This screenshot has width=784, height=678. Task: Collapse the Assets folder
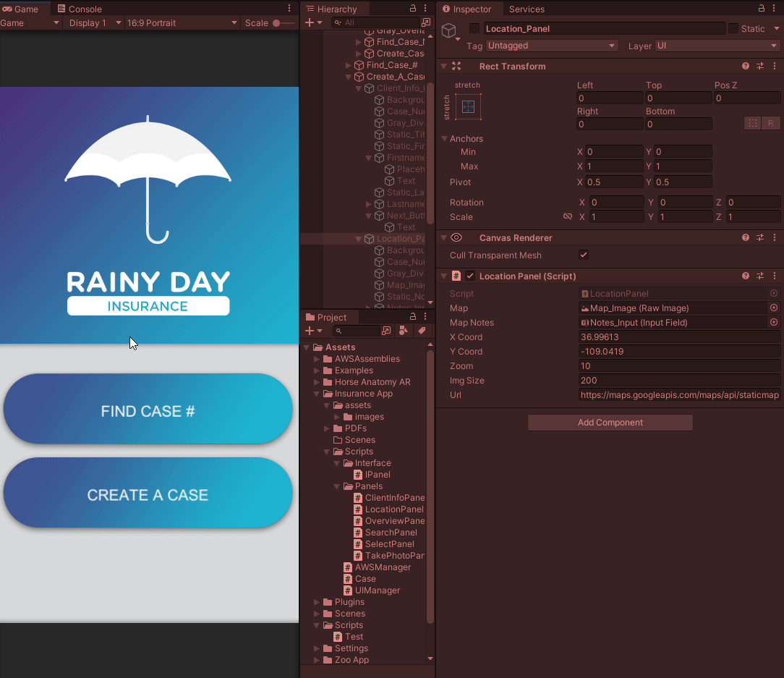point(307,347)
